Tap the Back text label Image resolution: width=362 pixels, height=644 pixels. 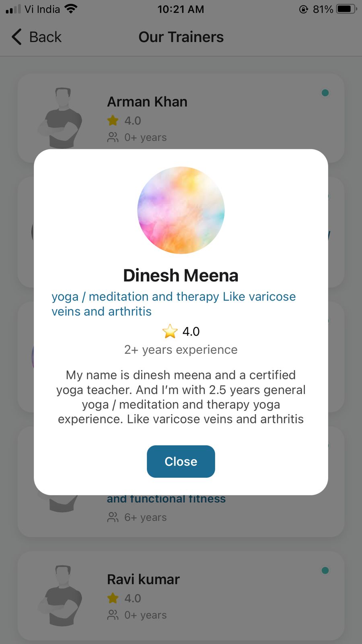45,37
